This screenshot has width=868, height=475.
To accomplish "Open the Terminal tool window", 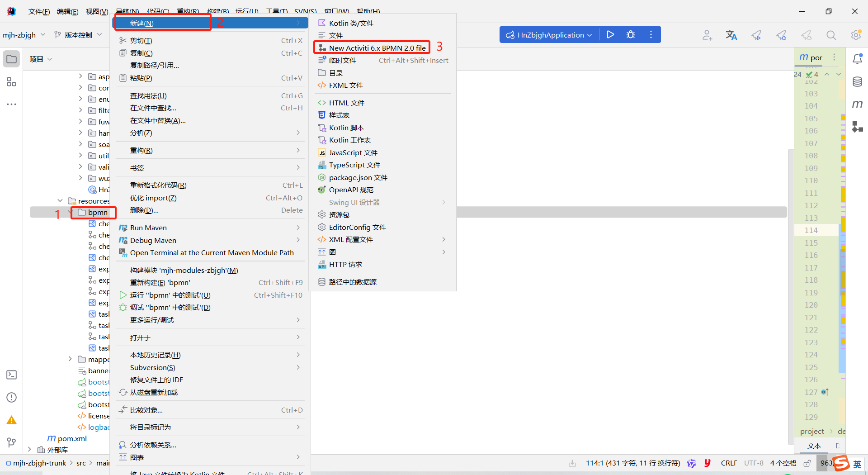I will click(x=11, y=375).
